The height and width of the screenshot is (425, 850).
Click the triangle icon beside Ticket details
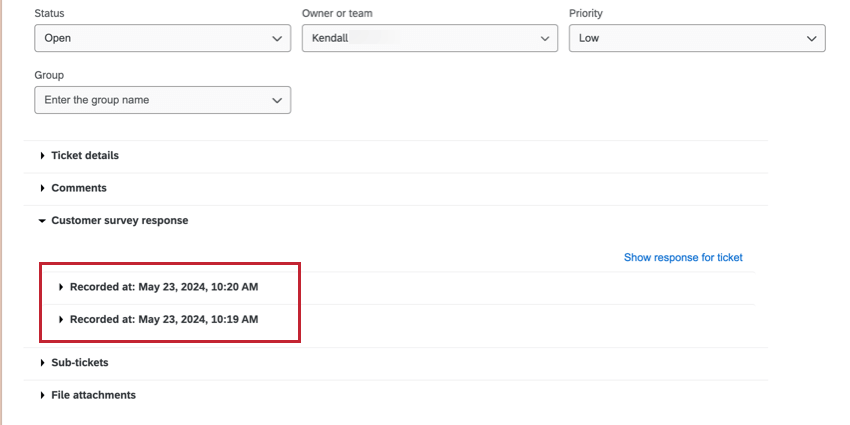[43, 156]
